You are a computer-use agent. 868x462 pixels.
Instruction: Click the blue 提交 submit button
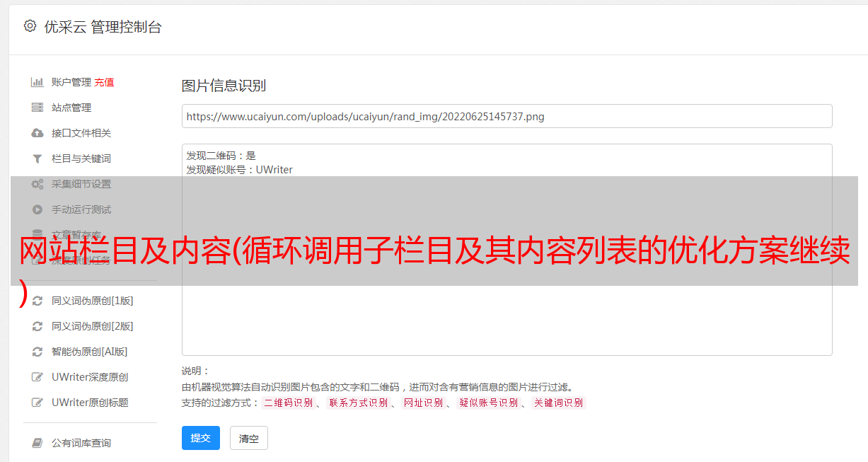pos(201,438)
